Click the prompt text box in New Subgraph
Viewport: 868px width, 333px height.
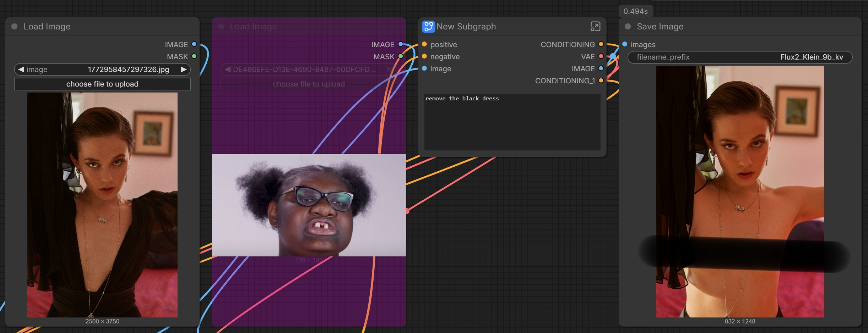[512, 122]
